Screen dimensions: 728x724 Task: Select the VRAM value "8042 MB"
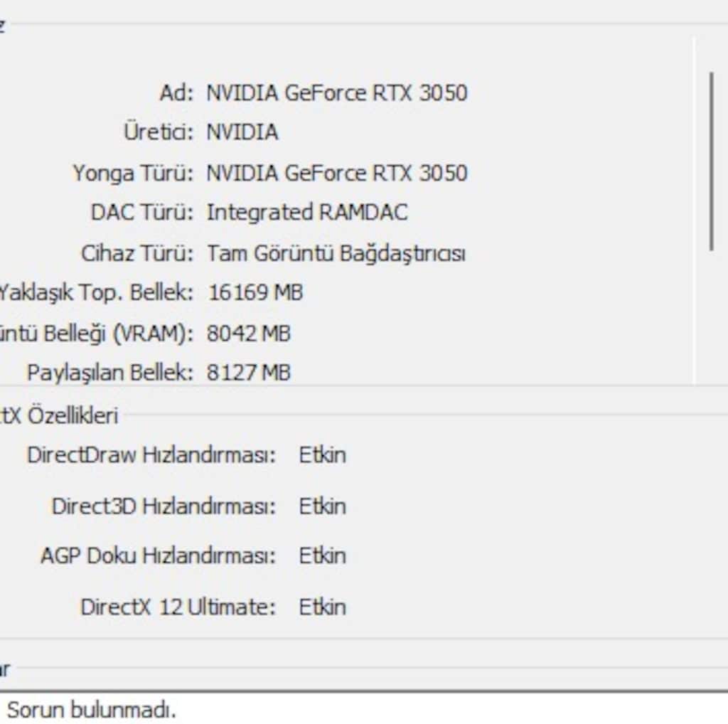pyautogui.click(x=248, y=334)
